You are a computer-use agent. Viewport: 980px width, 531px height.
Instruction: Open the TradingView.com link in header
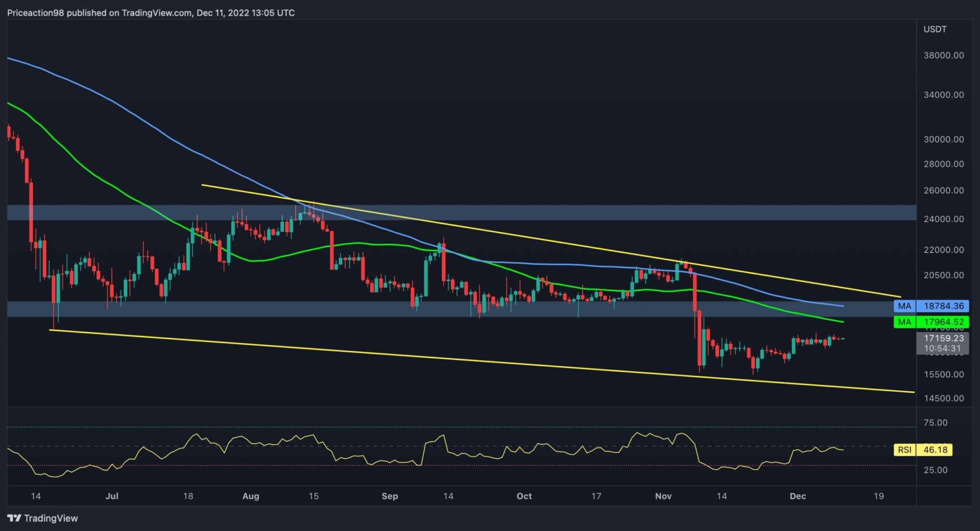coord(156,13)
